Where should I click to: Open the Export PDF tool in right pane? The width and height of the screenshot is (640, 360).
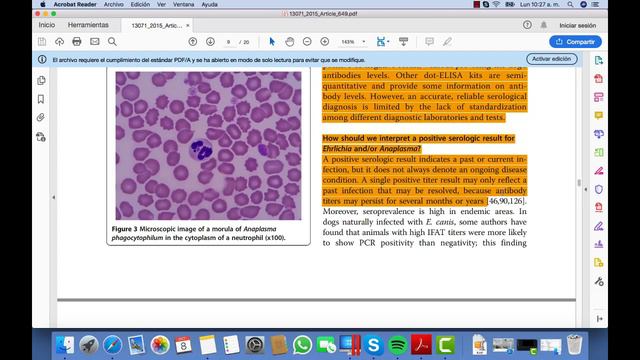[x=599, y=60]
